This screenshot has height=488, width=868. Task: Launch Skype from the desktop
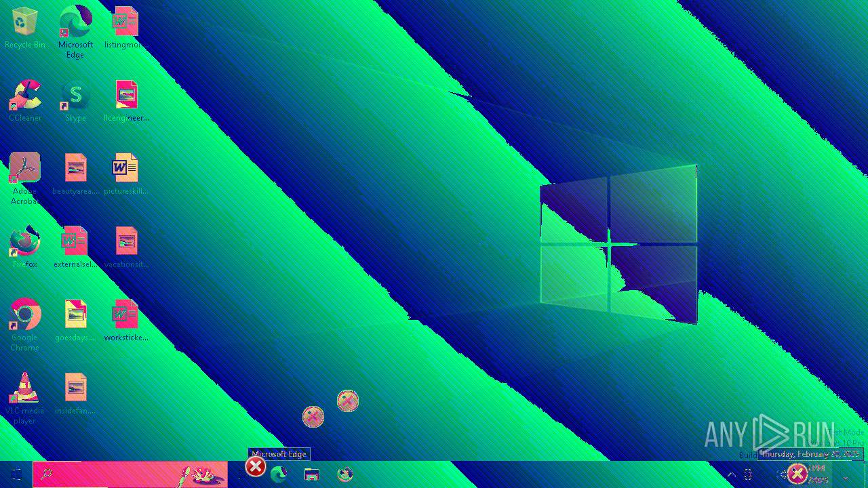tap(75, 101)
